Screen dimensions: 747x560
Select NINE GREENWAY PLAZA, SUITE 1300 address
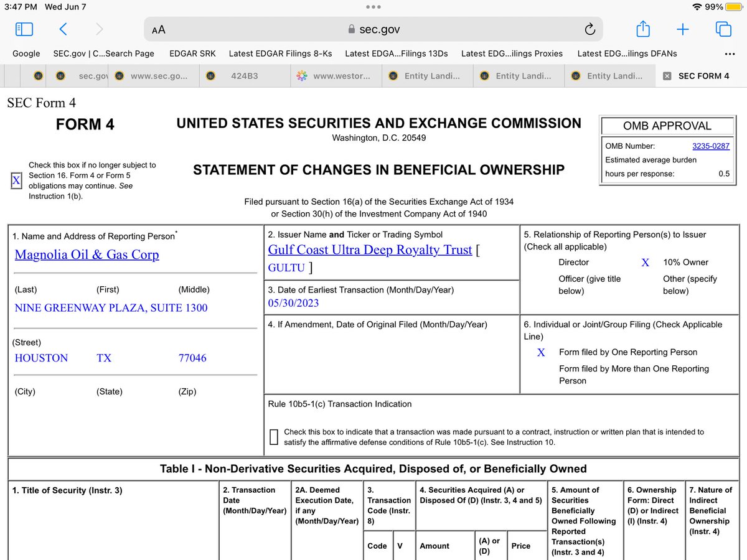[x=111, y=307]
